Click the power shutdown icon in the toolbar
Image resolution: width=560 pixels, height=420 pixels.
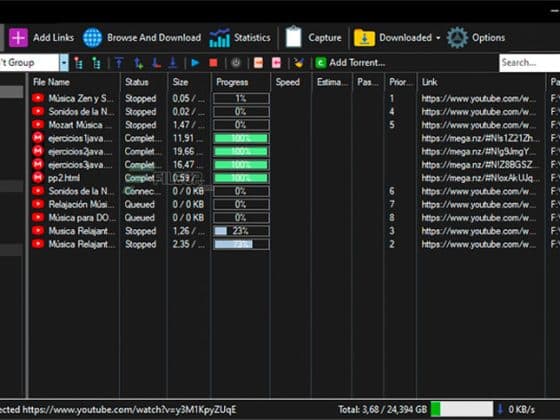pyautogui.click(x=236, y=63)
